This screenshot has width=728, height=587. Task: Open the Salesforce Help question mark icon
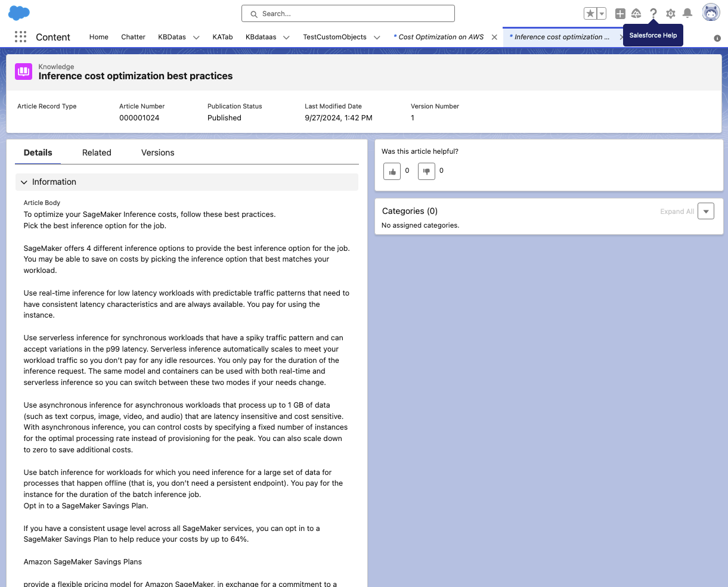(653, 13)
